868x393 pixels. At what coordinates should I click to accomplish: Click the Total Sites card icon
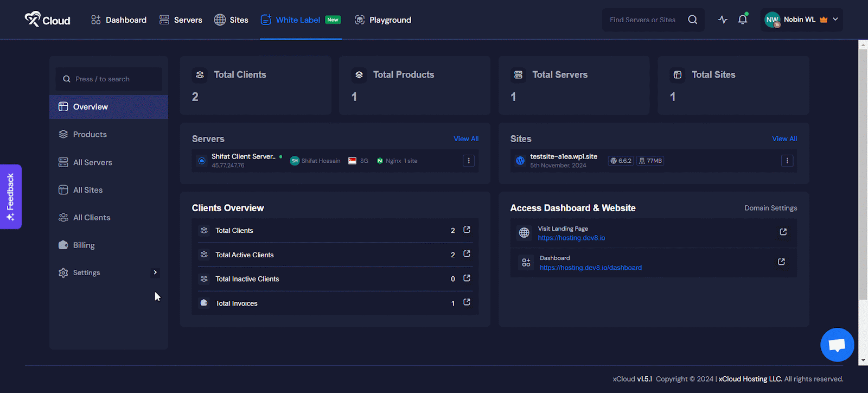pyautogui.click(x=678, y=75)
